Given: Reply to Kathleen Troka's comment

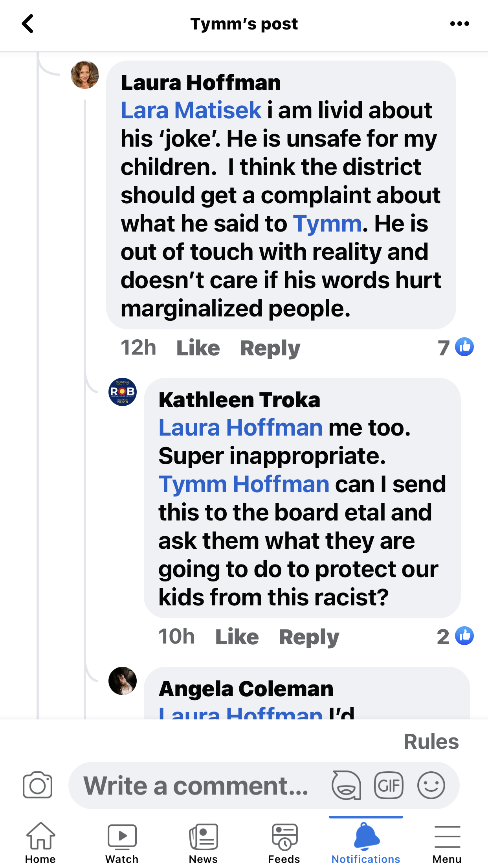Looking at the screenshot, I should click(x=309, y=637).
